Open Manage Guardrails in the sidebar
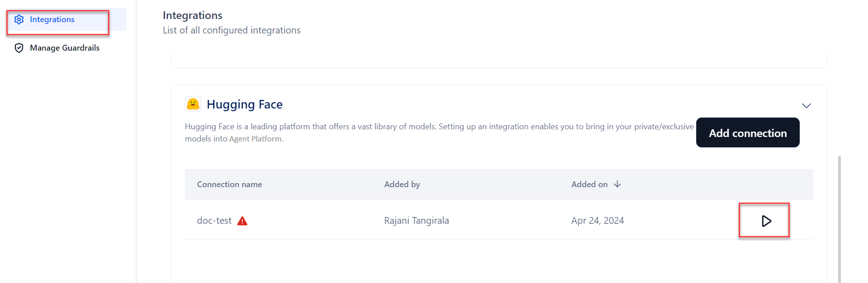Viewport: 868px width, 283px height. point(65,48)
